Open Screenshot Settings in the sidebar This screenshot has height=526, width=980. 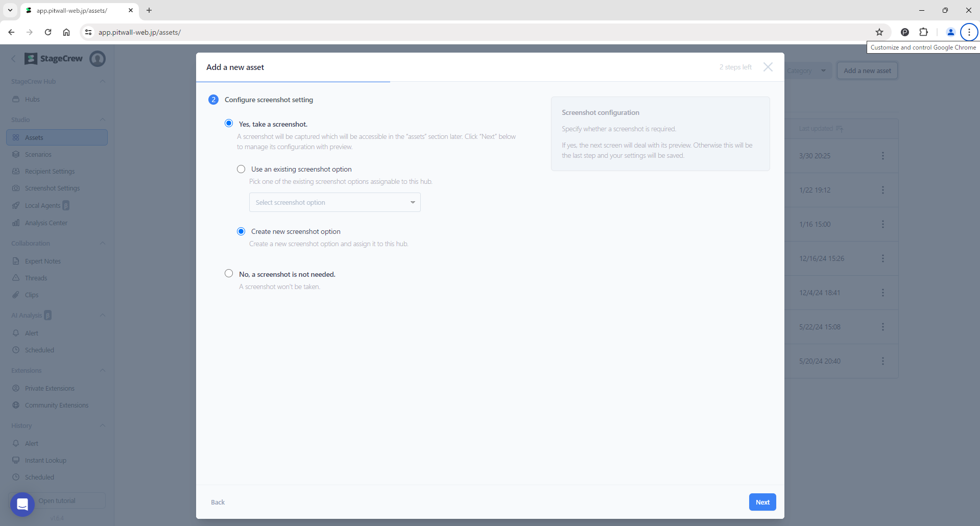point(52,188)
